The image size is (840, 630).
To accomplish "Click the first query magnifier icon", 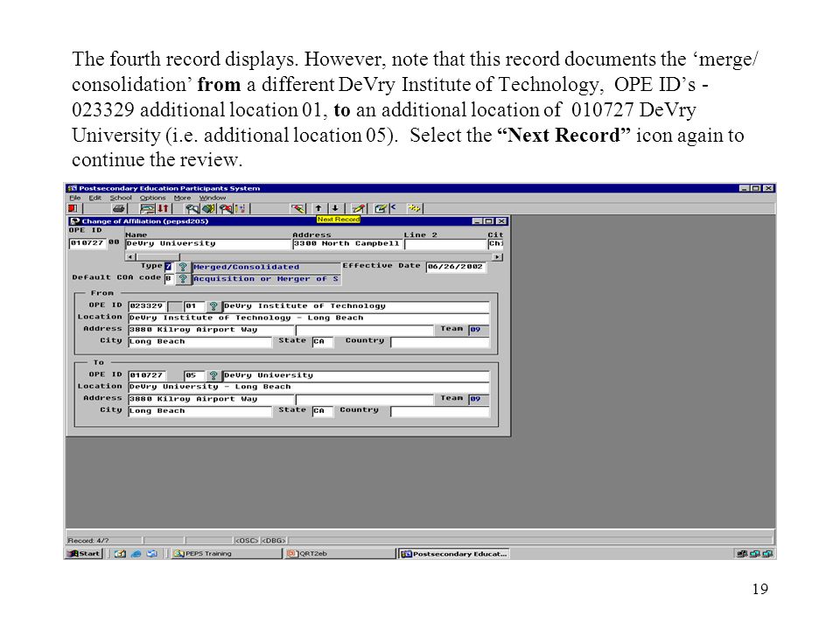I will pos(192,208).
